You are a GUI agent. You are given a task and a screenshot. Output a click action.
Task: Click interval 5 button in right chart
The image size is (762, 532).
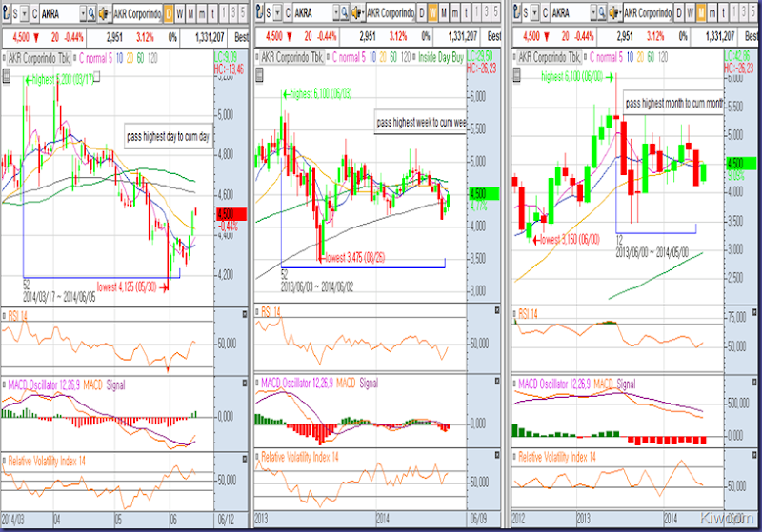coord(753,13)
